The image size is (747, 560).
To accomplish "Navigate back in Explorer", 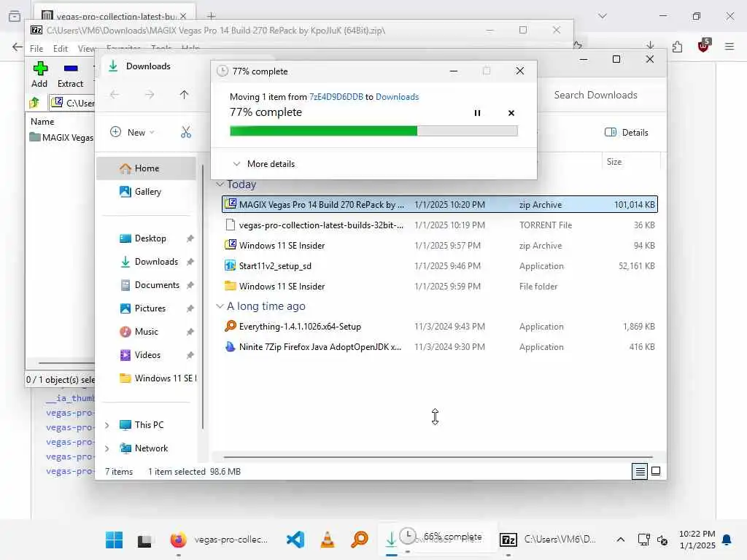I will [115, 94].
